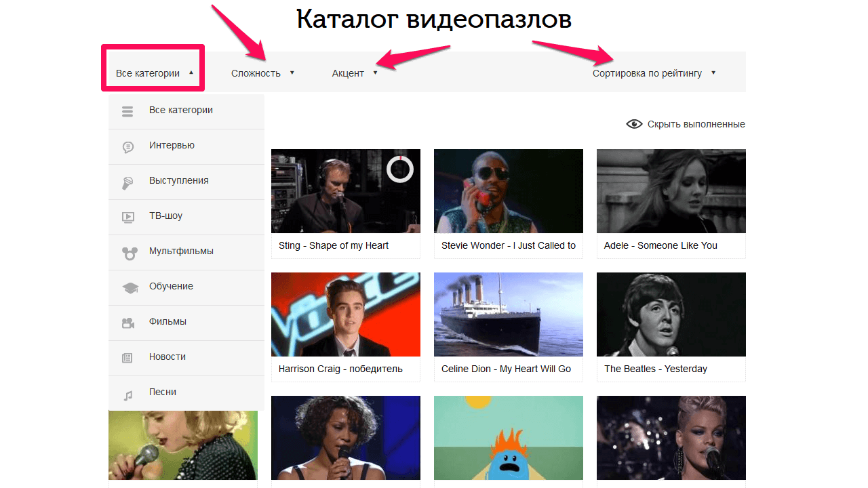Collapse the Все категории dropdown
The image size is (868, 488).
pos(154,73)
